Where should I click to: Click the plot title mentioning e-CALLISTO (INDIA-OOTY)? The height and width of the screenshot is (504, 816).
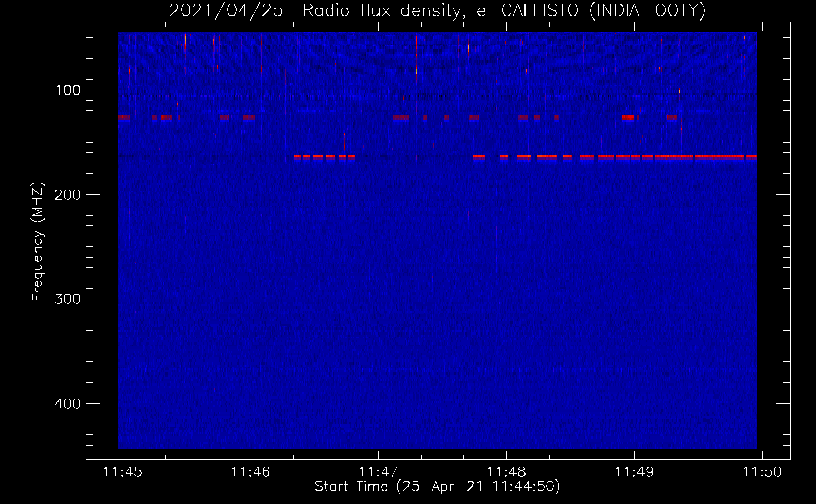[x=437, y=11]
